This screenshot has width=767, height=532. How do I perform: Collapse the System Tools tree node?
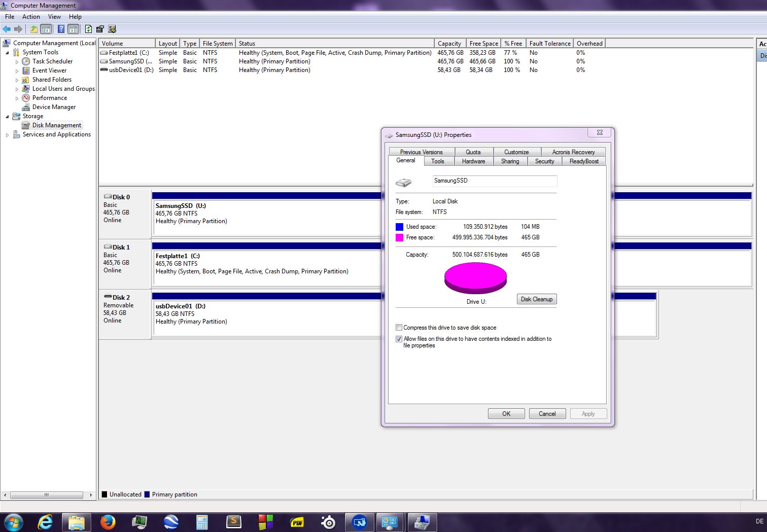(x=7, y=53)
